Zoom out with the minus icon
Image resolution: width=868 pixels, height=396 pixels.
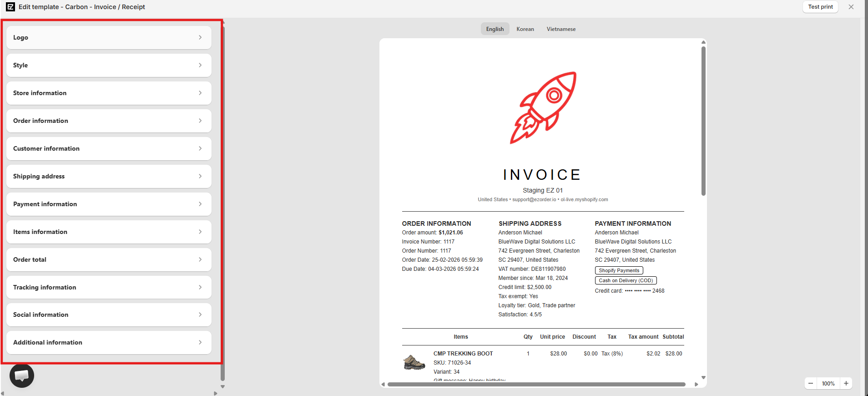coord(811,383)
